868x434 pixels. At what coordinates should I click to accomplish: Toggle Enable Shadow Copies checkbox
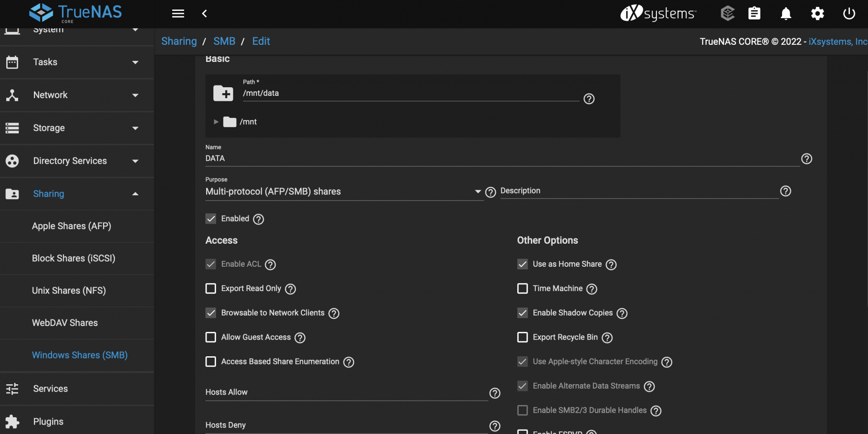point(523,313)
